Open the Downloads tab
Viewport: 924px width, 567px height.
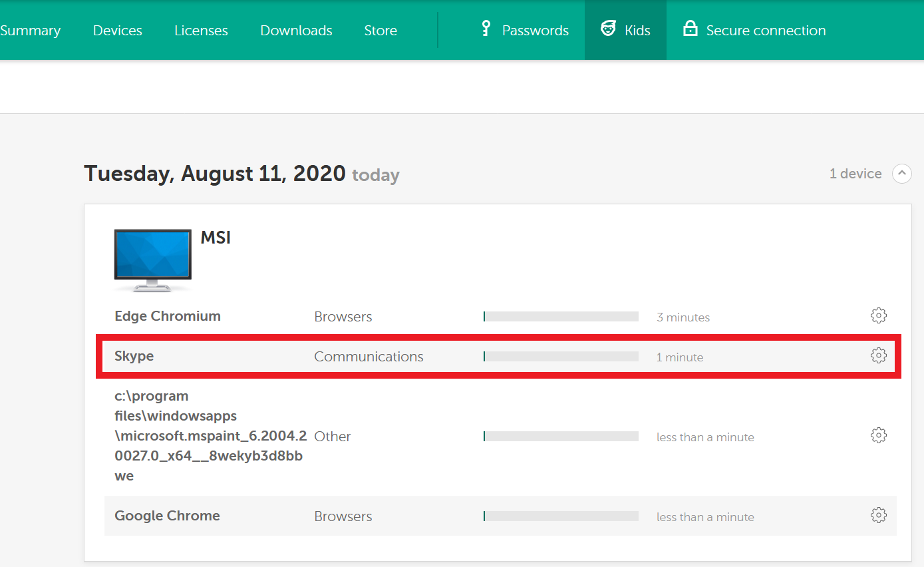(x=296, y=31)
